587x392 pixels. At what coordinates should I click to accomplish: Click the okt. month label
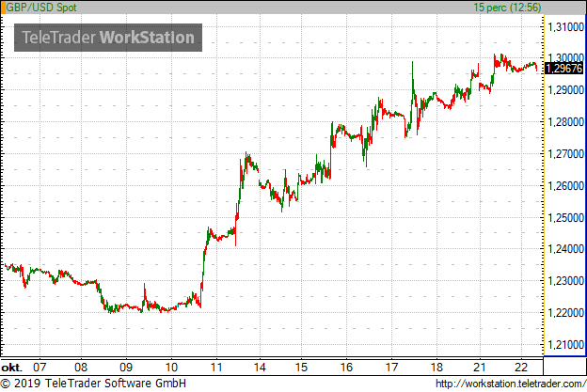pos(11,368)
